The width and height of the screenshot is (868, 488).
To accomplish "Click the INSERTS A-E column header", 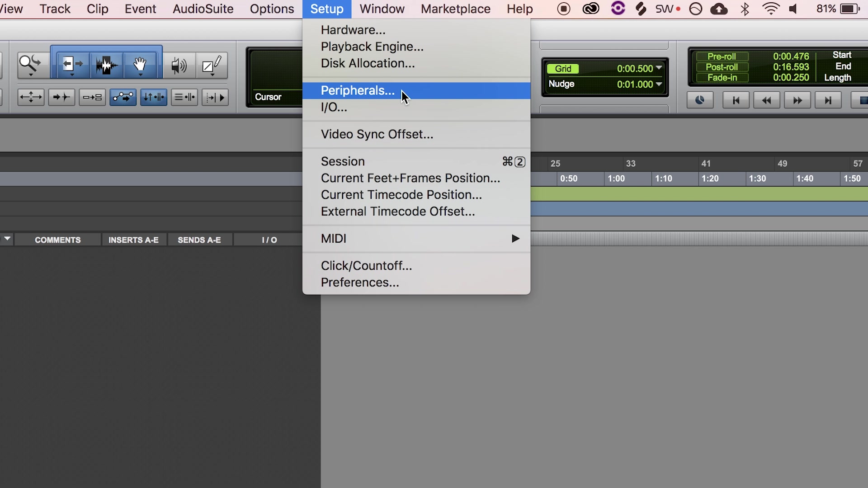I will pos(133,240).
